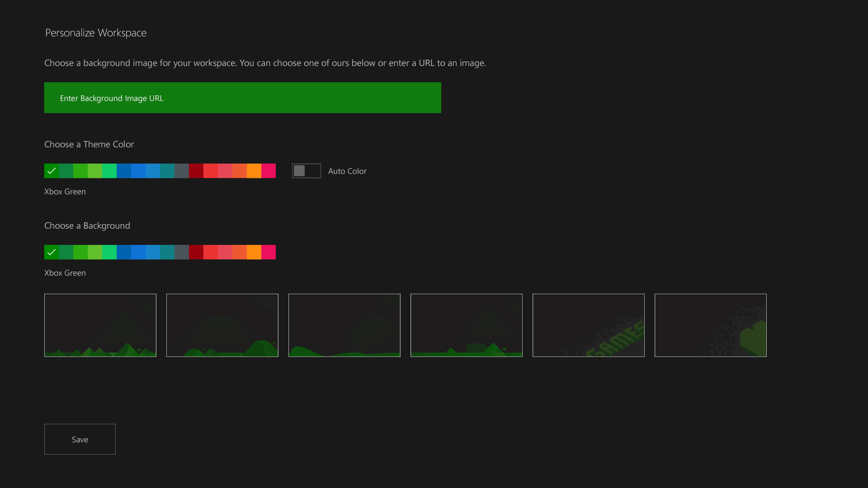The height and width of the screenshot is (488, 868).
Task: Choose the gray theme color swatch
Action: (x=182, y=171)
